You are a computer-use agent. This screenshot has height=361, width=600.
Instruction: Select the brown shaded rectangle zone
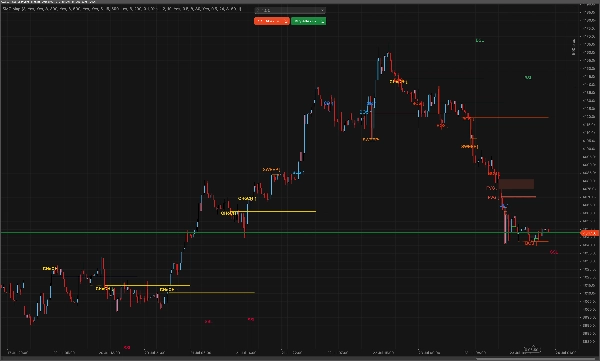516,184
